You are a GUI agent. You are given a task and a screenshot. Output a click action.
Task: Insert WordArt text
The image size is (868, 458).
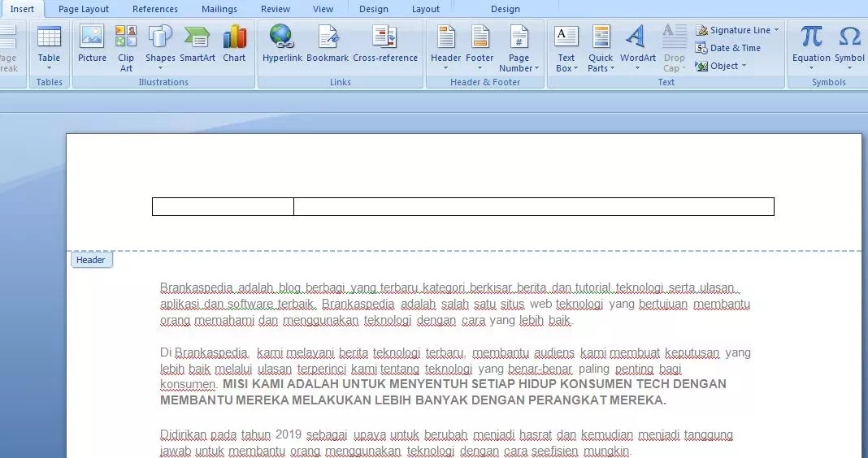(x=638, y=48)
